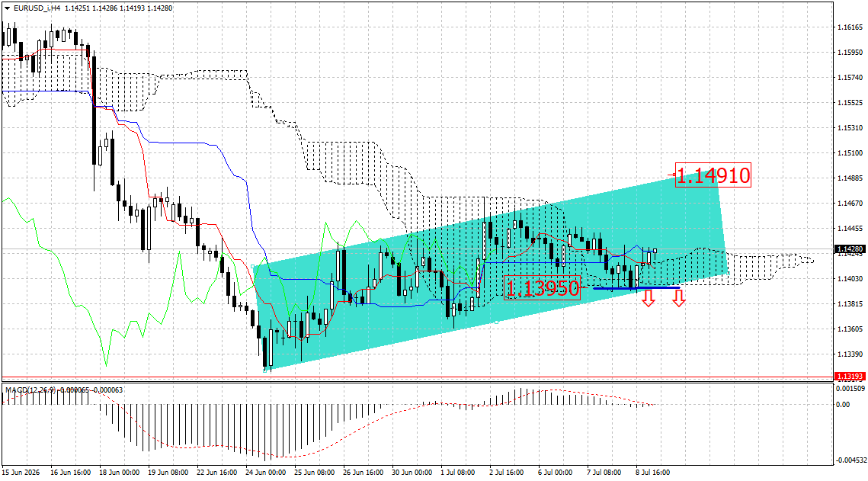Click the 1.13390 price axis label

point(850,354)
